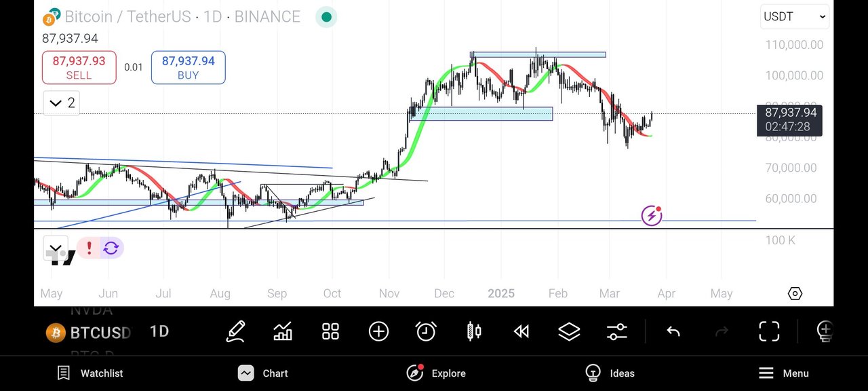Collapse pane using chevron beside warning icon

point(55,248)
